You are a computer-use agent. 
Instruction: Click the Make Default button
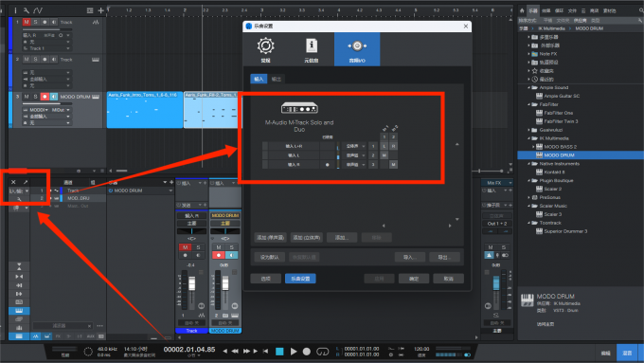tap(270, 257)
